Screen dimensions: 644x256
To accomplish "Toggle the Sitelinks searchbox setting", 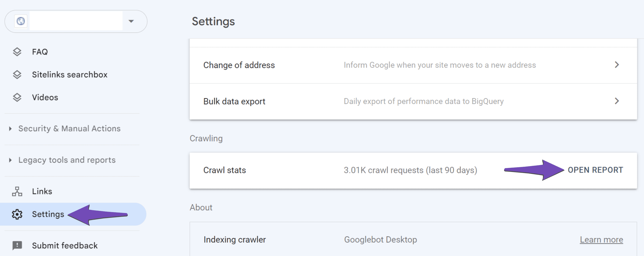I will pyautogui.click(x=70, y=74).
